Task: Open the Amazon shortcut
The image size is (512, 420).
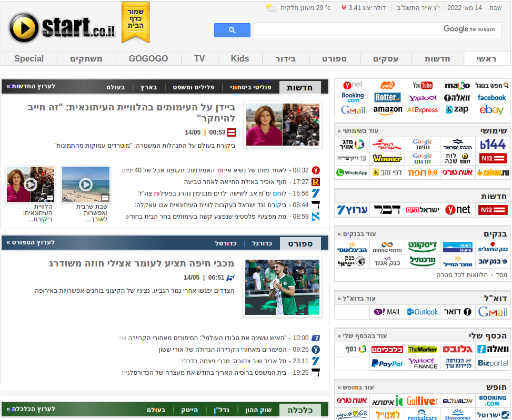Action: 388,110
